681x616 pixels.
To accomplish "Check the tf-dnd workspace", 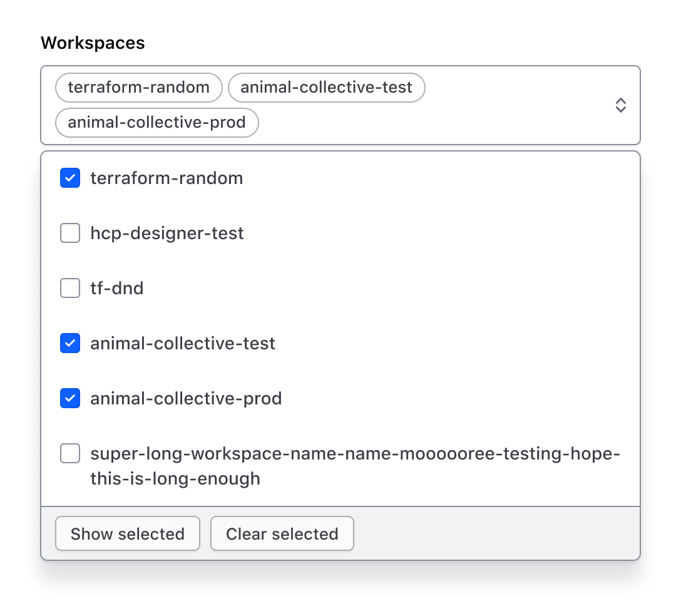I will tap(69, 288).
